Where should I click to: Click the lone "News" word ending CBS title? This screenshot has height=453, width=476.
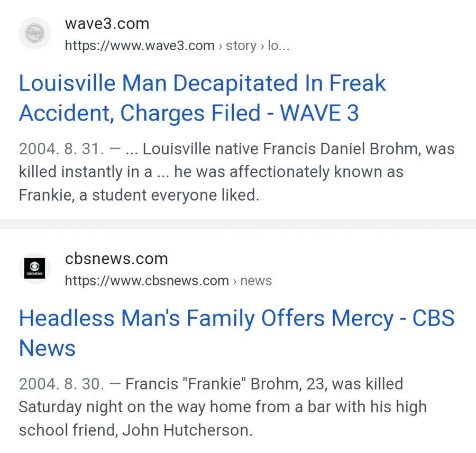pyautogui.click(x=47, y=348)
